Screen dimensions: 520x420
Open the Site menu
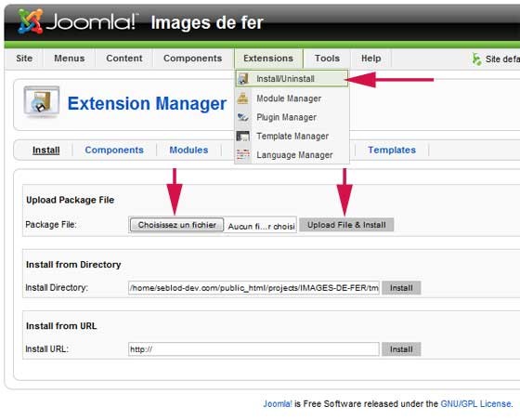tap(24, 59)
